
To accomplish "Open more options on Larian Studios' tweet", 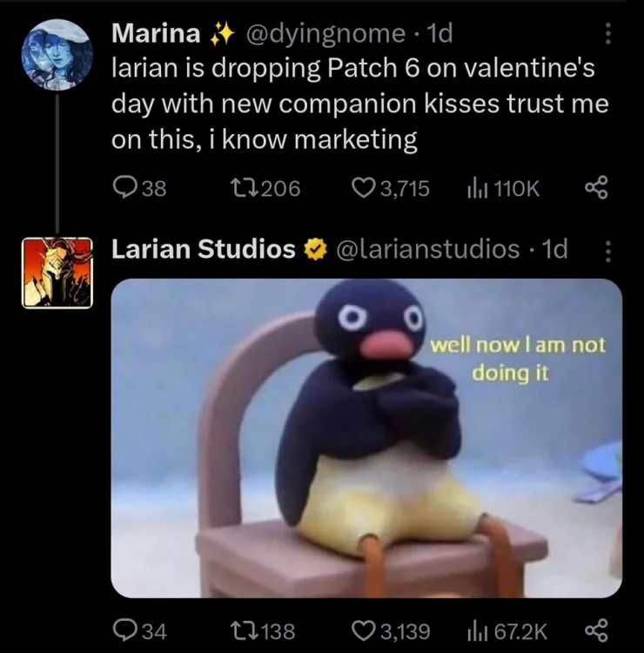I will [607, 251].
